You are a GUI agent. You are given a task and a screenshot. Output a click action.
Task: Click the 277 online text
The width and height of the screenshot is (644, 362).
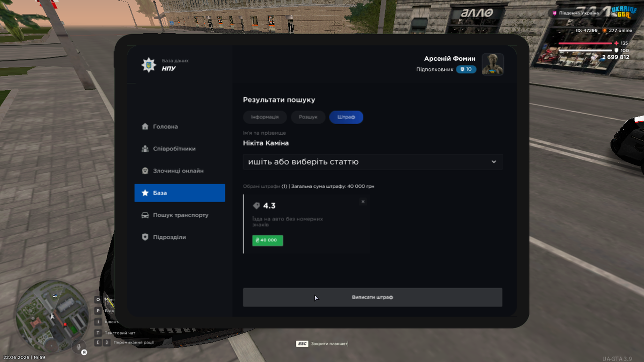click(x=620, y=31)
